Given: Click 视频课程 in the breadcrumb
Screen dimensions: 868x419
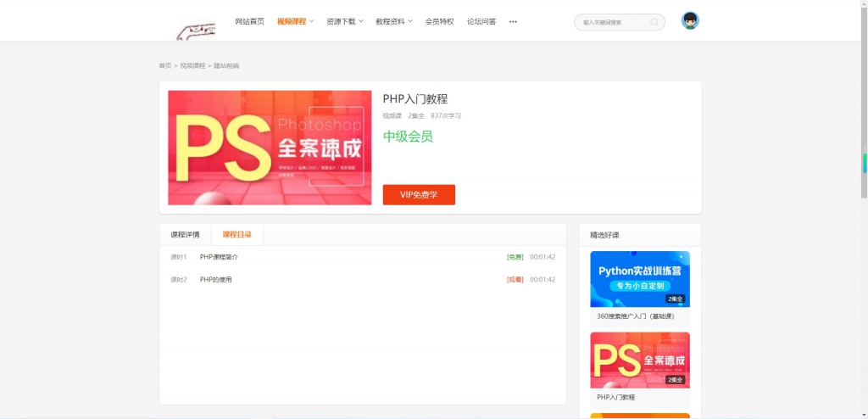Looking at the screenshot, I should 192,65.
